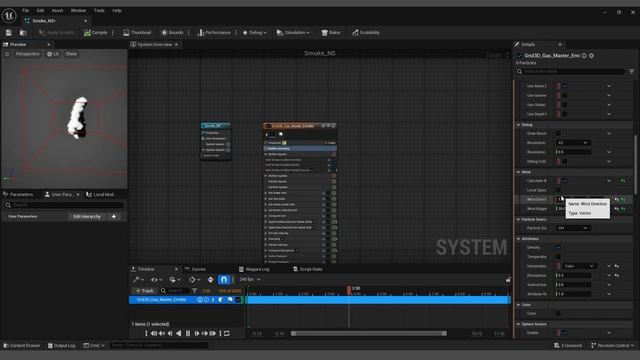This screenshot has height=360, width=640.
Task: Pause the simulation playback
Action: [x=188, y=333]
